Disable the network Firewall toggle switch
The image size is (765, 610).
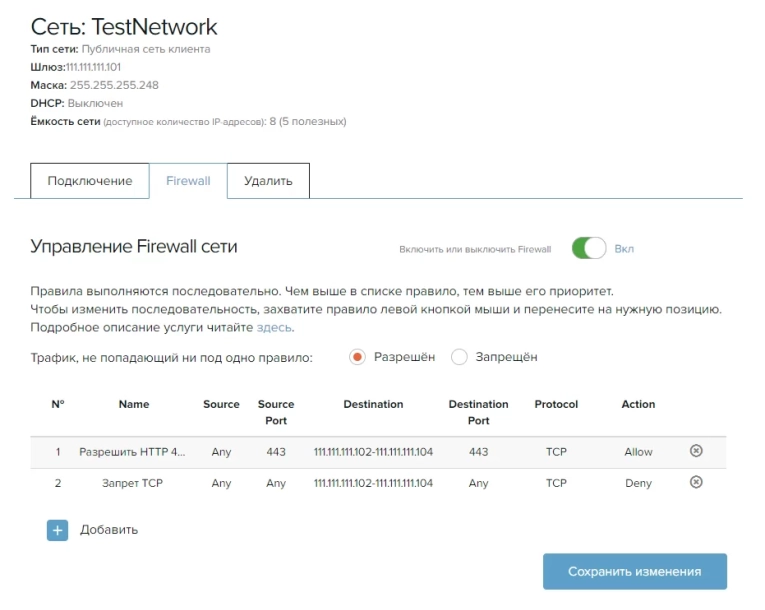coord(588,249)
